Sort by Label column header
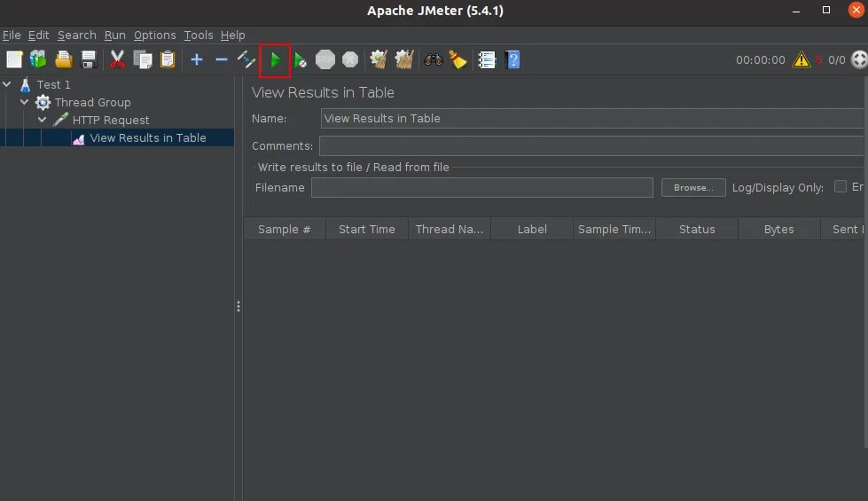The width and height of the screenshot is (868, 501). 531,229
